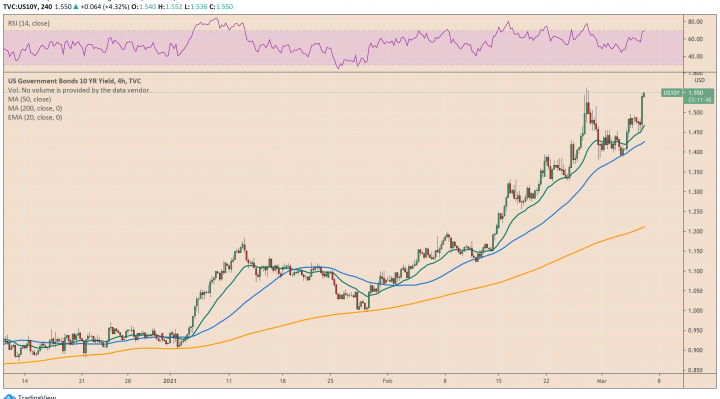Select the MA (200, close, 0) indicator legend
Viewport: 720px width, 399px height.
35,108
